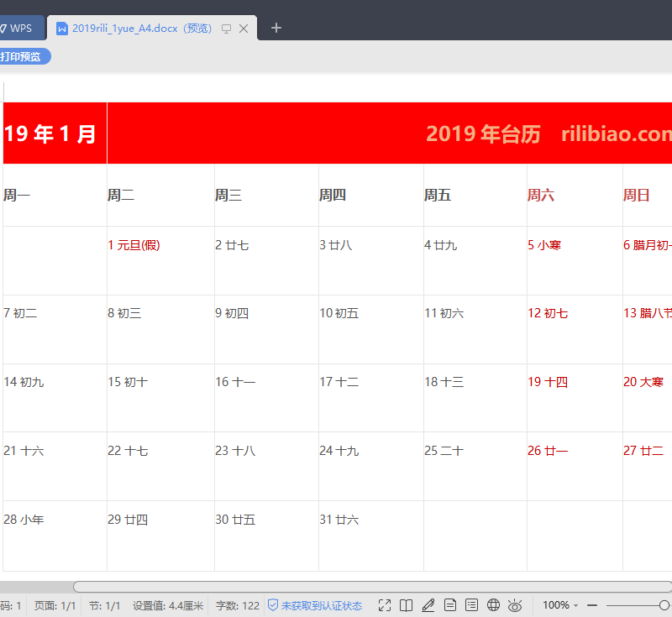Close the 2019rili_1yue_A4.docx tab

pos(244,29)
